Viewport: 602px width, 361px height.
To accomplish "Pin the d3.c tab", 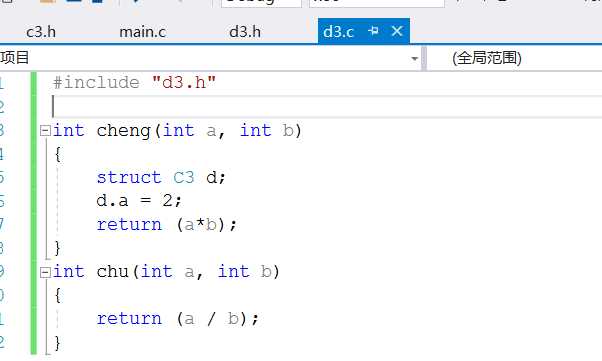I will 373,31.
